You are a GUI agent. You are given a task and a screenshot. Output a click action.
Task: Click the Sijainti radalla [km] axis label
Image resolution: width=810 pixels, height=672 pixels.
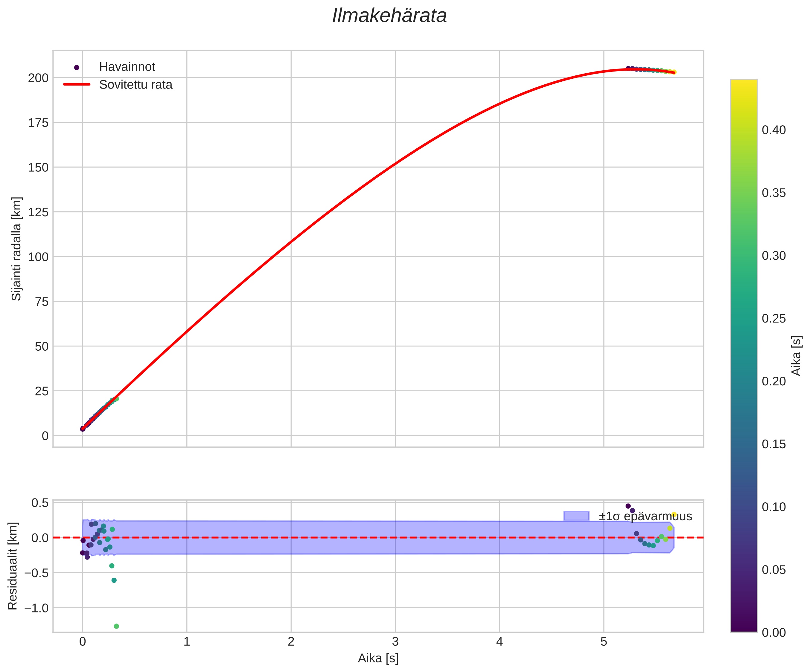point(16,249)
